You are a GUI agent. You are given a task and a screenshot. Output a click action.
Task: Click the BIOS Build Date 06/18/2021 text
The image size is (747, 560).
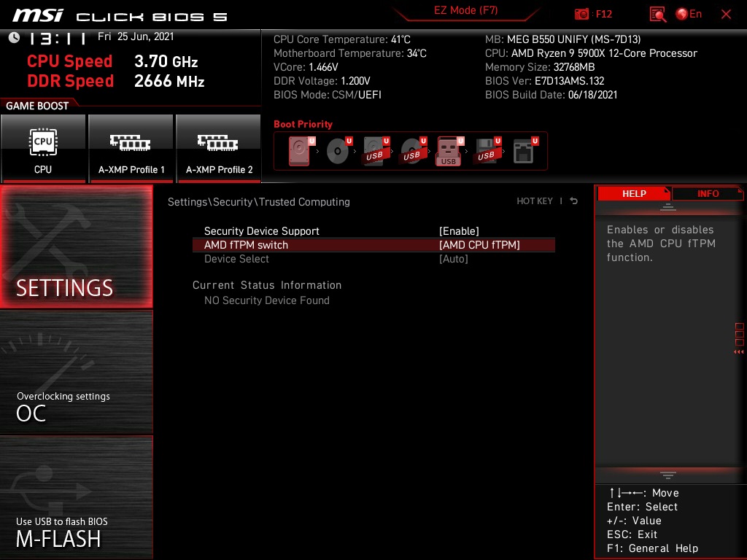click(x=551, y=95)
